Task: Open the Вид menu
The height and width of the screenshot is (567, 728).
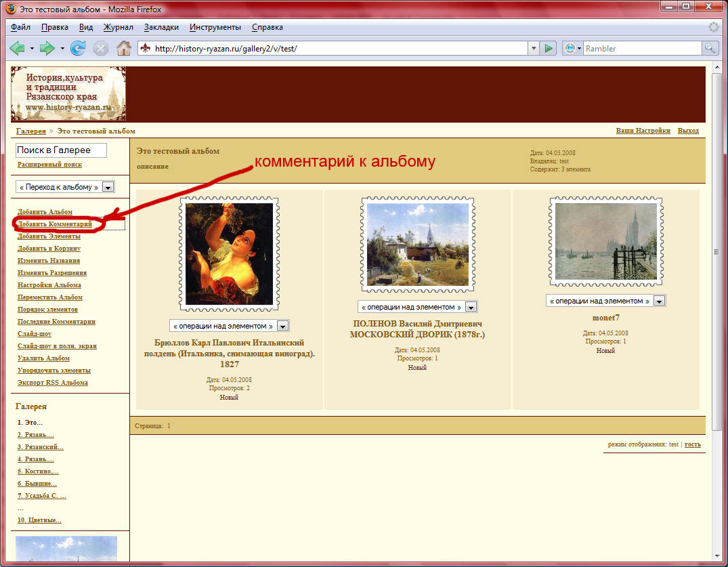Action: 86,27
